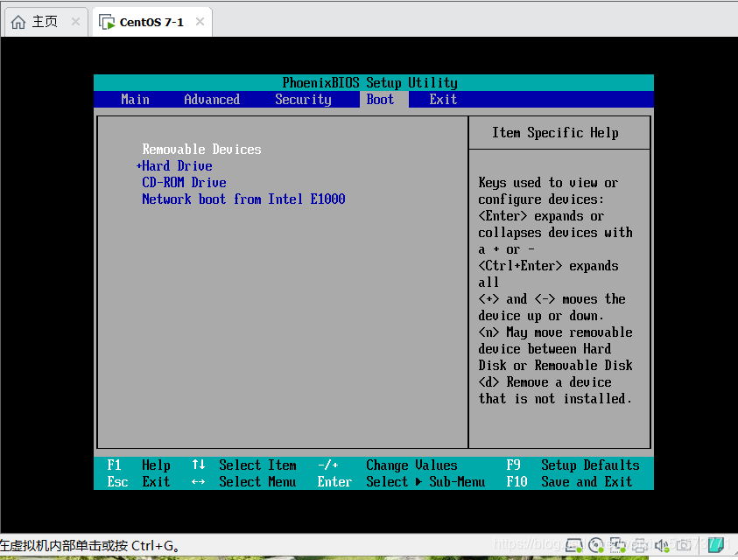Click the sound card status icon
The width and height of the screenshot is (738, 560).
pyautogui.click(x=661, y=545)
